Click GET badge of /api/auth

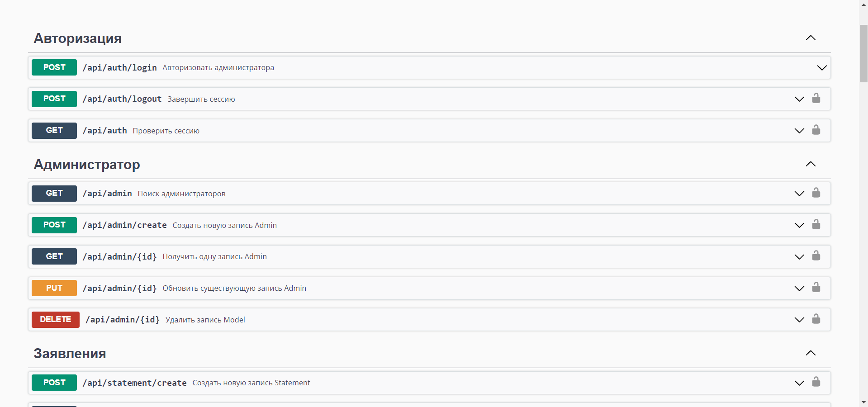(x=54, y=130)
